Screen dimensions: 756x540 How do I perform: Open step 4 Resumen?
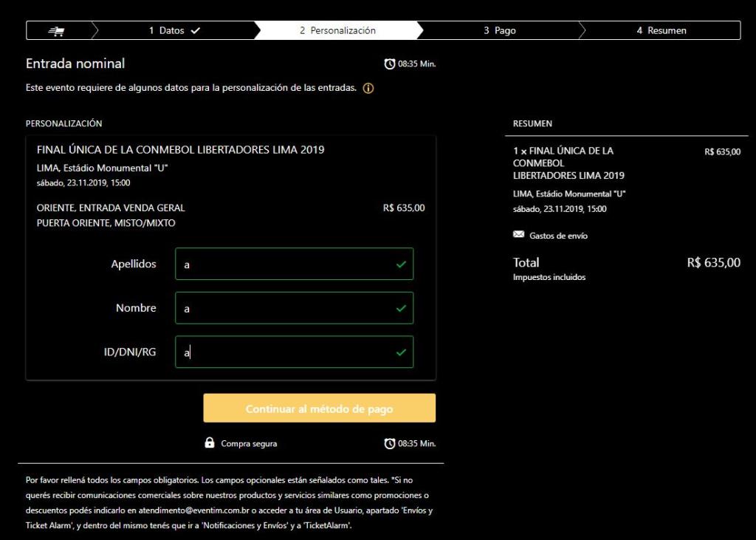[661, 30]
